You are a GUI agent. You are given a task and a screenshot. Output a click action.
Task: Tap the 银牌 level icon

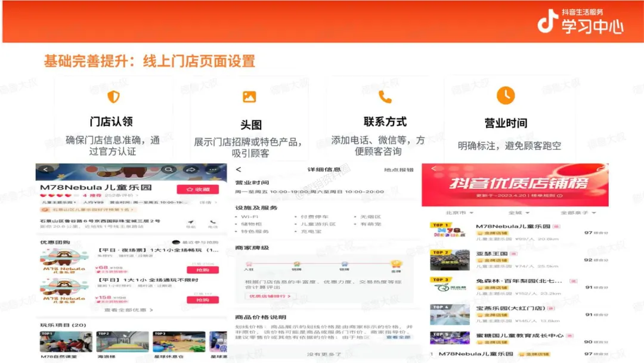344,265
